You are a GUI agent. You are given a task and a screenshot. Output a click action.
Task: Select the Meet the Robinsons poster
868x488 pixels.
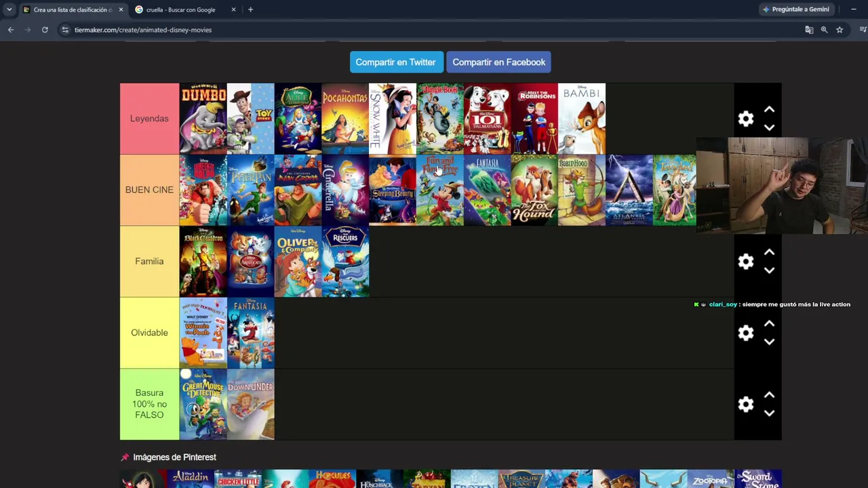pos(534,119)
